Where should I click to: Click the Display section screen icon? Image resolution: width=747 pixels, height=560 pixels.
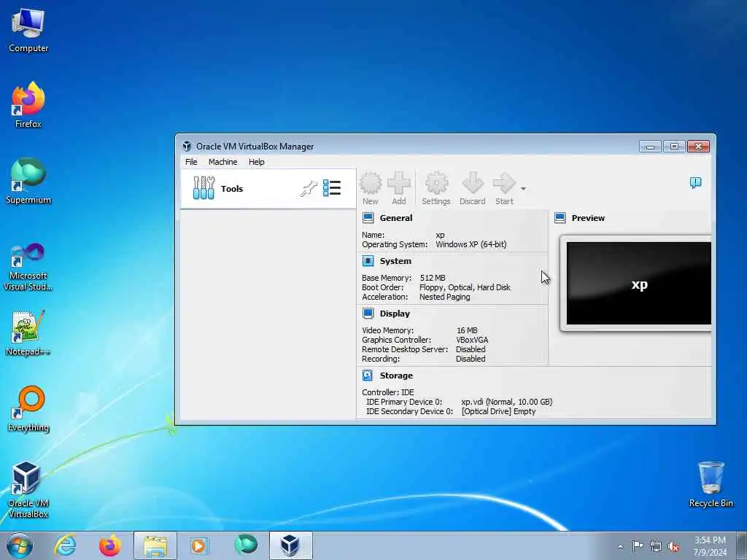click(x=368, y=314)
